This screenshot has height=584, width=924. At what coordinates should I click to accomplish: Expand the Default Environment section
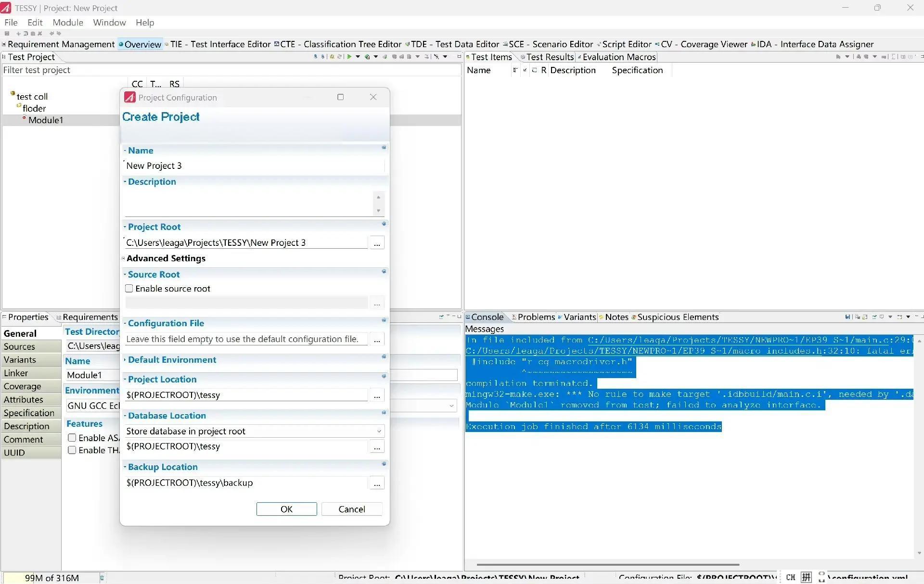pos(125,360)
